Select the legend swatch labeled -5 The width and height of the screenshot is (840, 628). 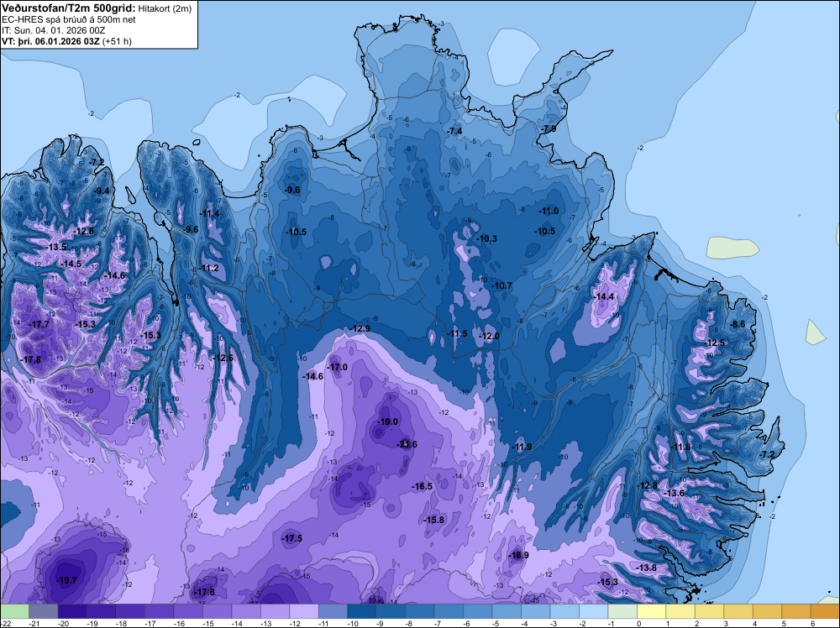coord(507,611)
